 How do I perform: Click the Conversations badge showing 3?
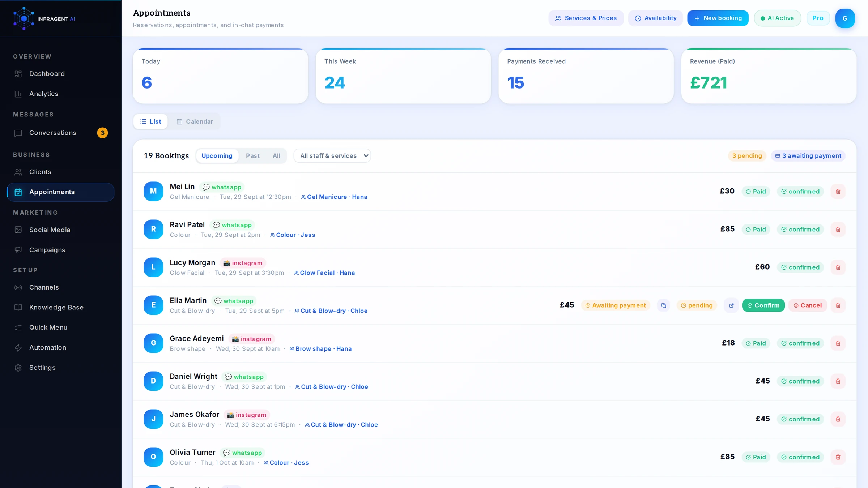pos(102,133)
